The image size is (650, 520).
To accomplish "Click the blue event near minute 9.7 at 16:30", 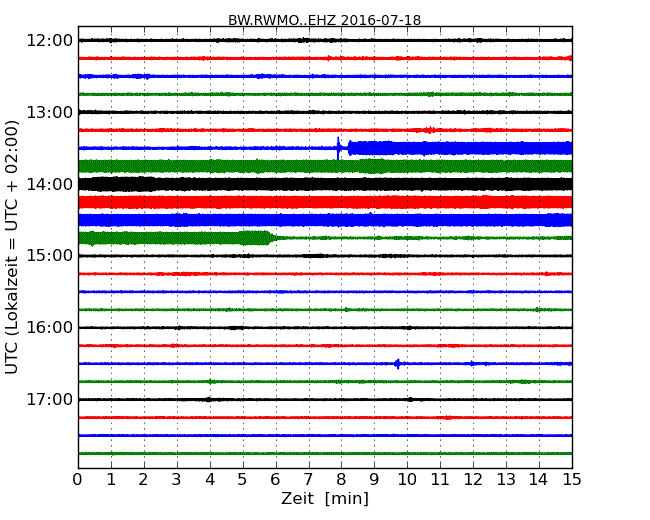I will (398, 364).
